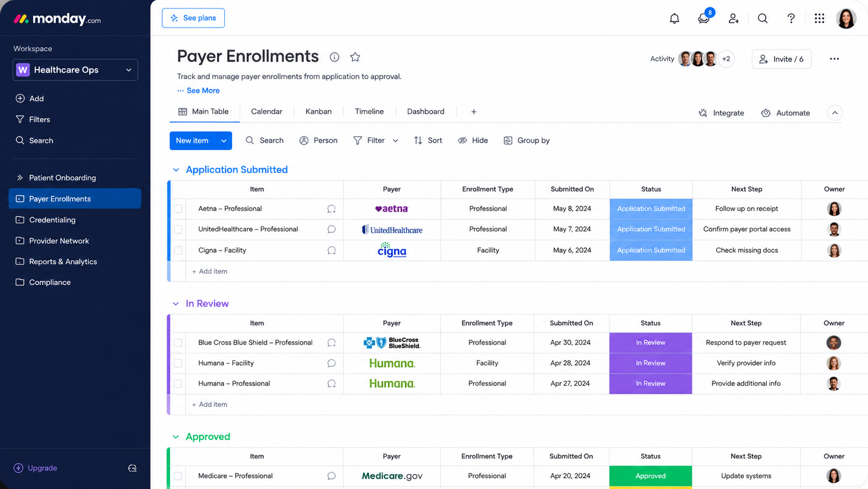
Task: Switch to the Timeline view tab
Action: 369,112
